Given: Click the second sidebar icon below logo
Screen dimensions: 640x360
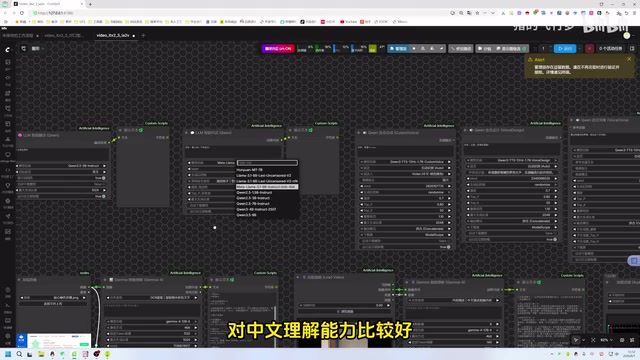Looking at the screenshot, I should tap(7, 78).
